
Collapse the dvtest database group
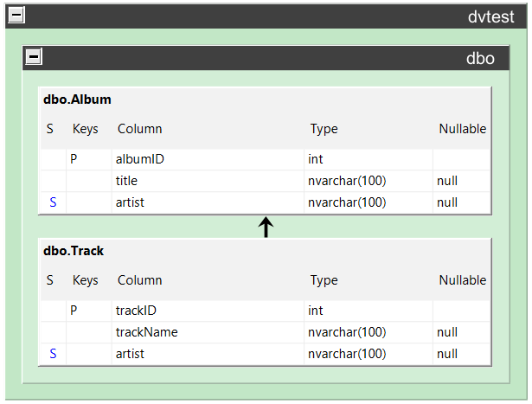(x=16, y=15)
